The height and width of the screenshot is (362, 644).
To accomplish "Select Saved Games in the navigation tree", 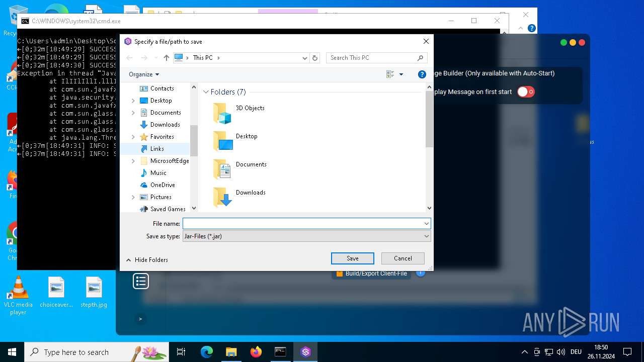I will pos(168,209).
